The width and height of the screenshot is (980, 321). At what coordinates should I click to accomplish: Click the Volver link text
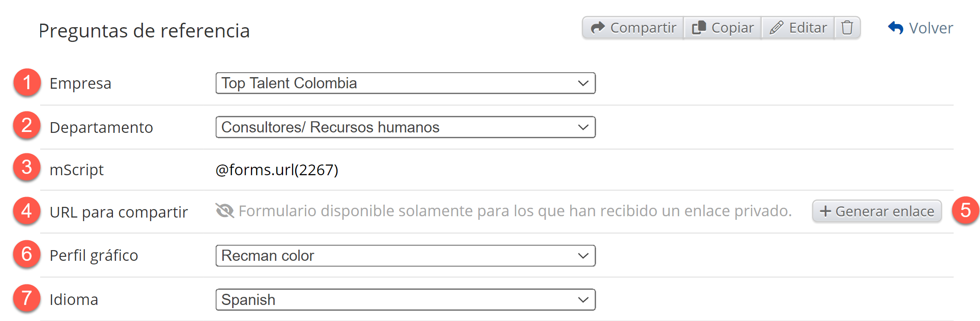(931, 28)
